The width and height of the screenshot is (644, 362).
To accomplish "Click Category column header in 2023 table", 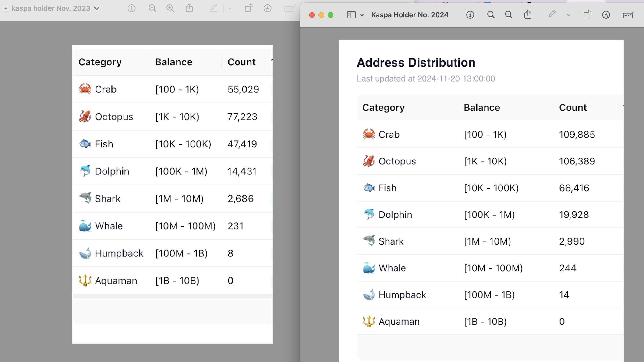I will [100, 62].
